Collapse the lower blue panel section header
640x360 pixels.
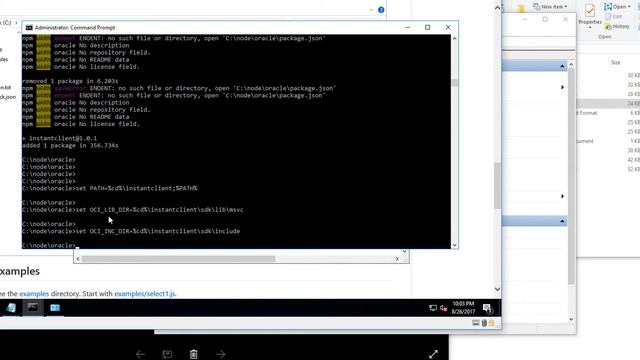pos(562,221)
